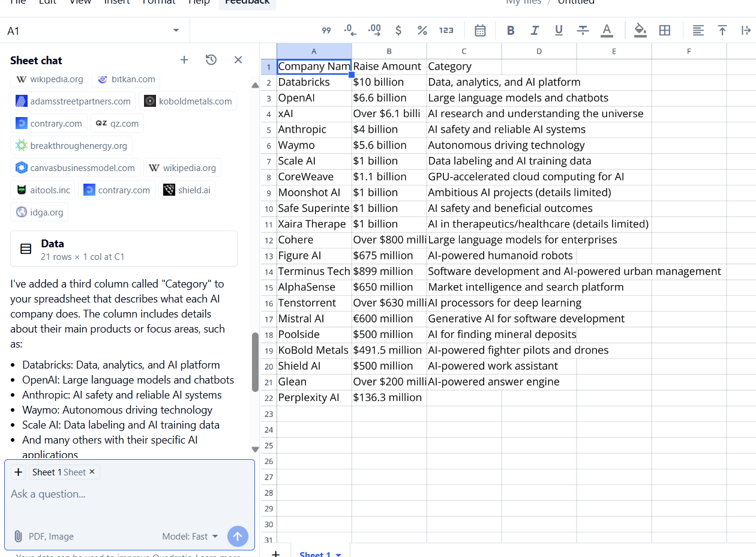Select column C header

coord(464,51)
